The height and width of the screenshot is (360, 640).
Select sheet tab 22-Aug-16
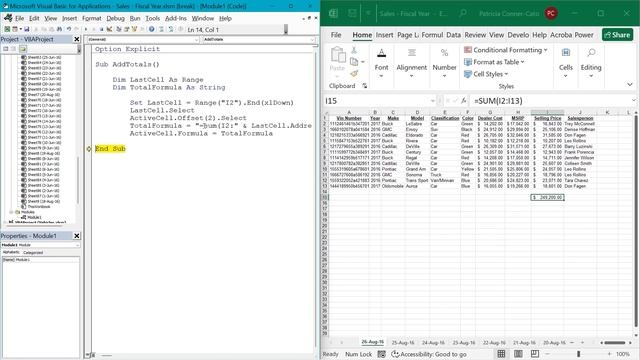coord(494,342)
